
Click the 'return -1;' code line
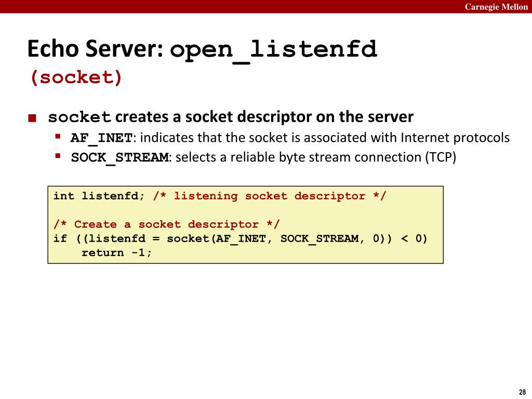[x=117, y=253]
